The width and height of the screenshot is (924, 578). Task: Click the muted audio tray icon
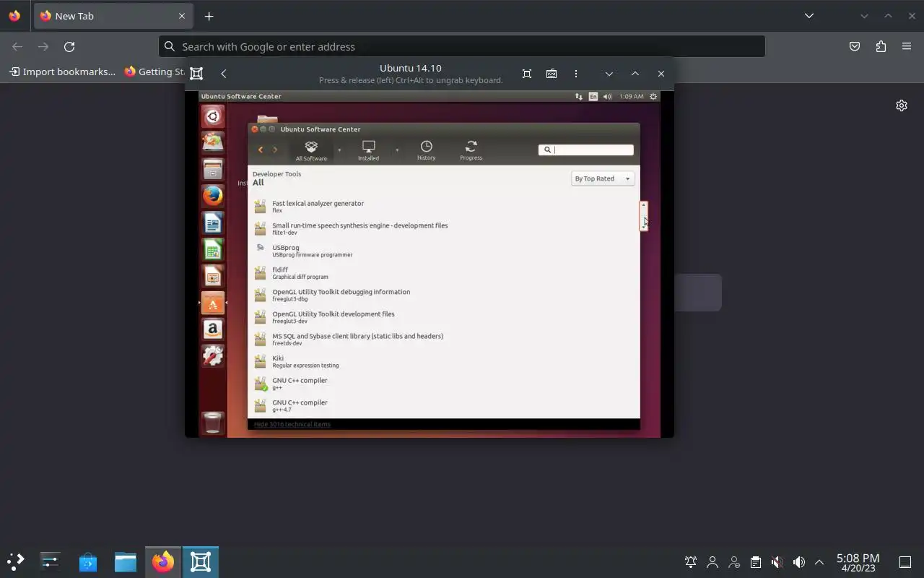(x=777, y=561)
